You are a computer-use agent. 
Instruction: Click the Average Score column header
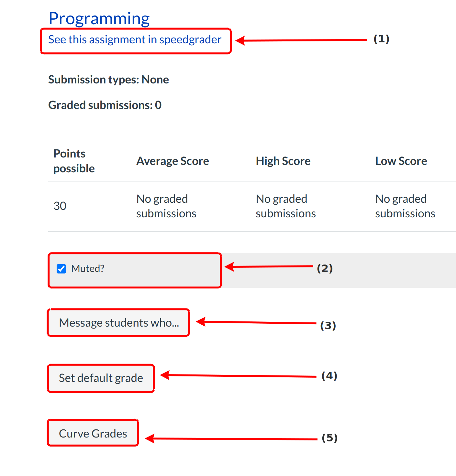point(172,161)
